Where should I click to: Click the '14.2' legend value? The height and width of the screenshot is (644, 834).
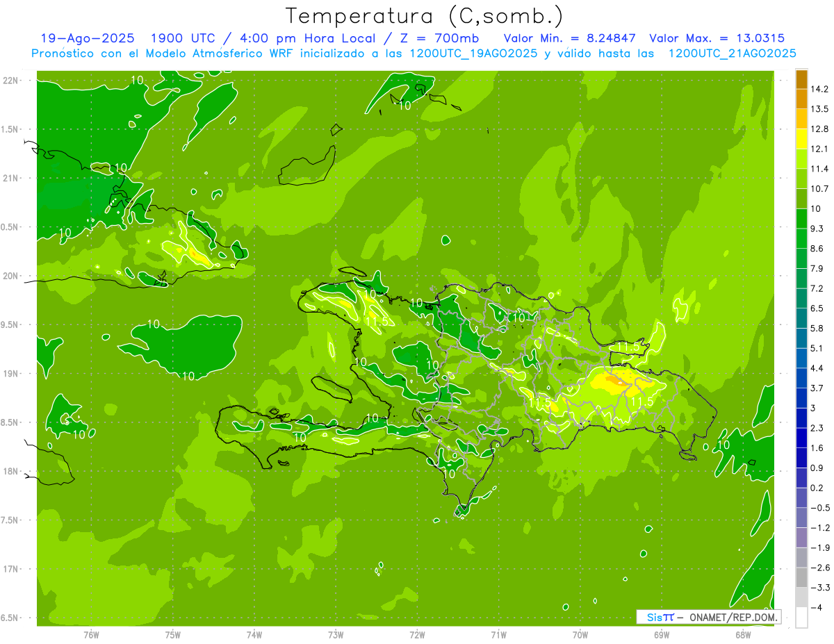(x=820, y=89)
